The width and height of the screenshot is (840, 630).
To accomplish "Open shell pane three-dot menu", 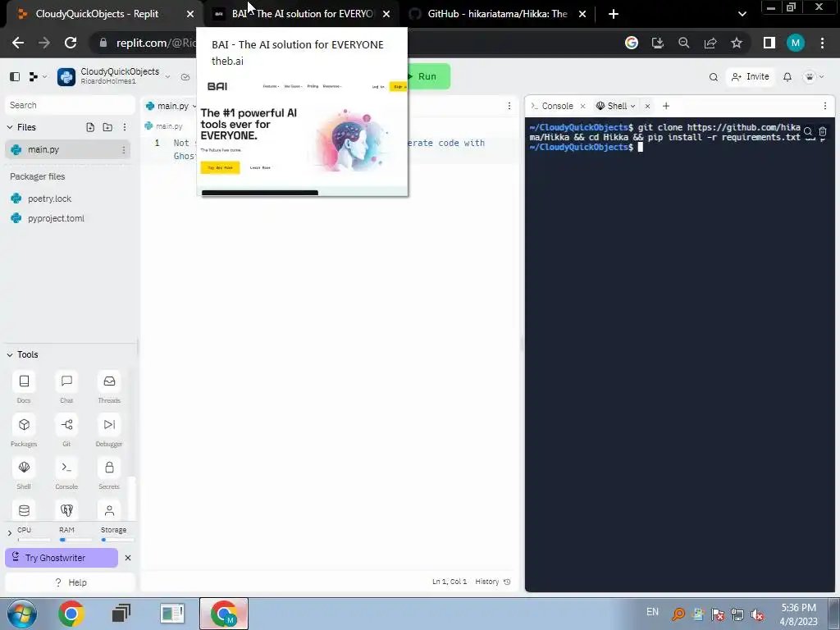I will pos(825,106).
